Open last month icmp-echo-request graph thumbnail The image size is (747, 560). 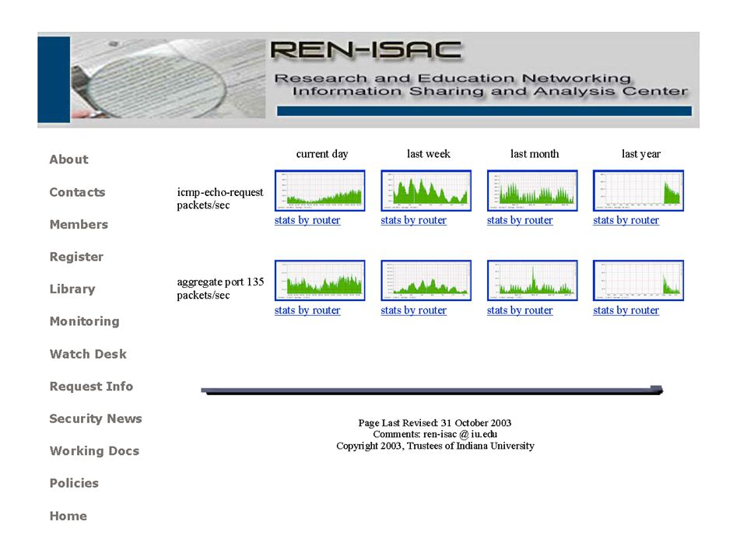(x=532, y=191)
